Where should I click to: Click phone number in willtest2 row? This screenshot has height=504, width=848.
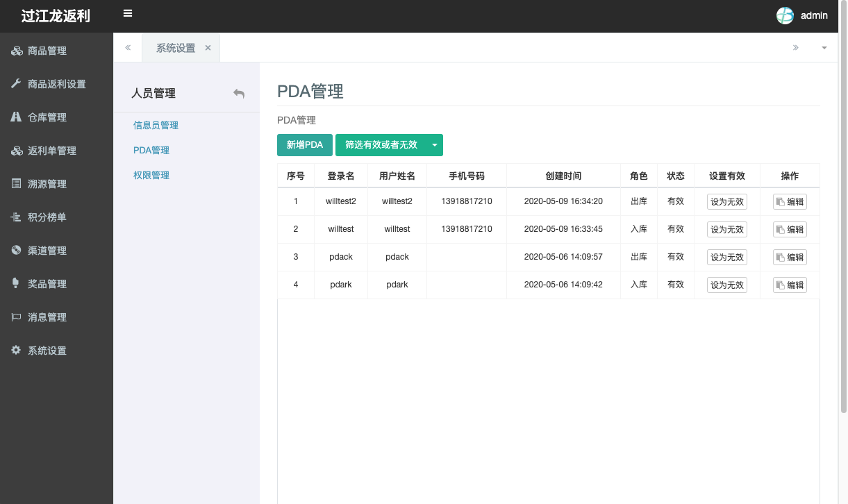click(x=467, y=201)
